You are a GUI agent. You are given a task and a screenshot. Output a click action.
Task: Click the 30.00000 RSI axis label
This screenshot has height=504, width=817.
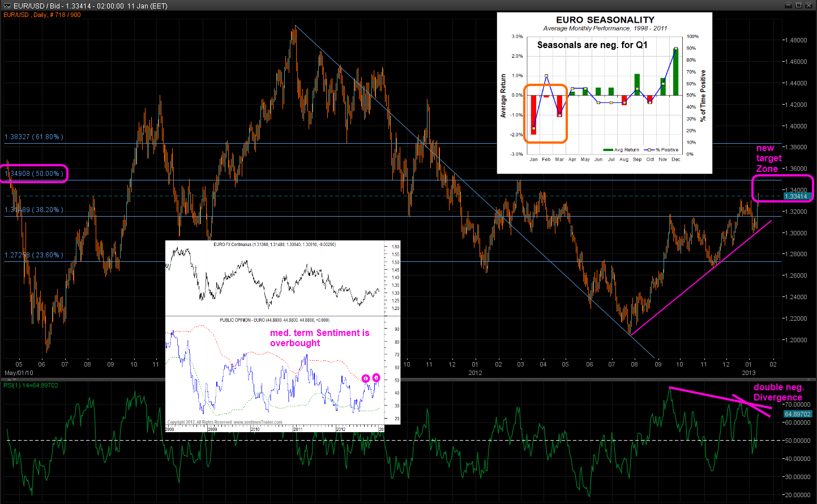click(x=797, y=477)
